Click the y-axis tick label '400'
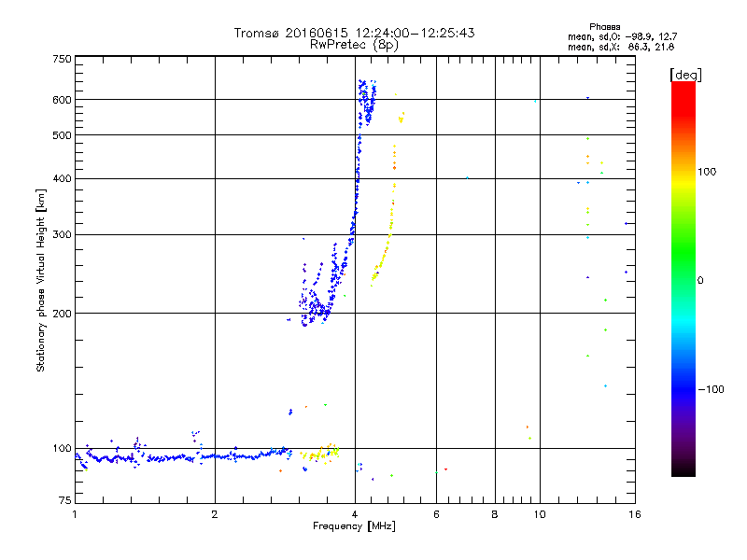 [62, 178]
